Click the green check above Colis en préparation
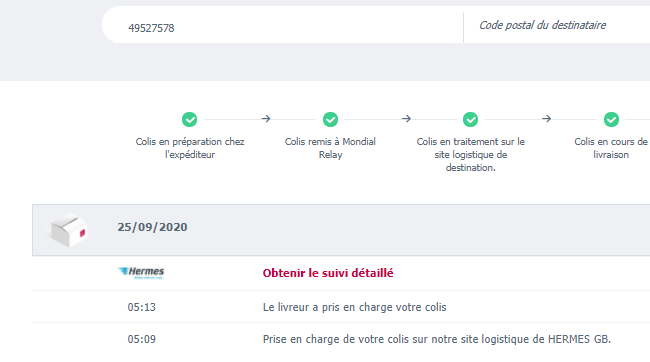 [x=189, y=119]
